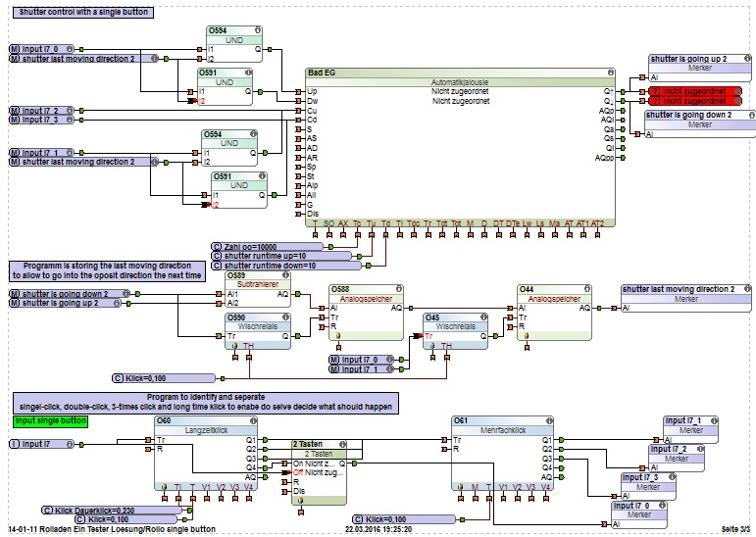
Task: Click the 'Input I7' digital input block
Action: point(41,444)
